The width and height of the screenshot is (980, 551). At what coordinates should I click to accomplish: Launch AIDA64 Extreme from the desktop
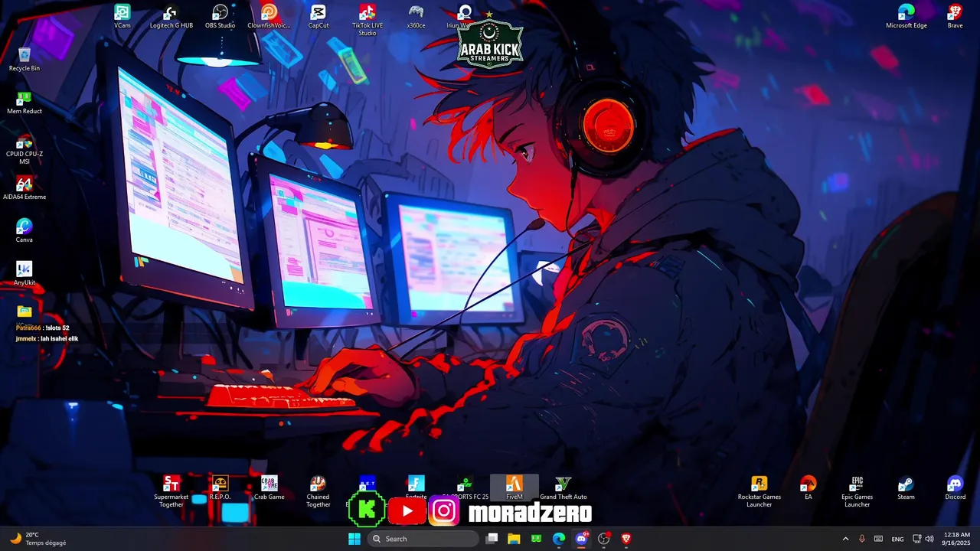point(24,187)
